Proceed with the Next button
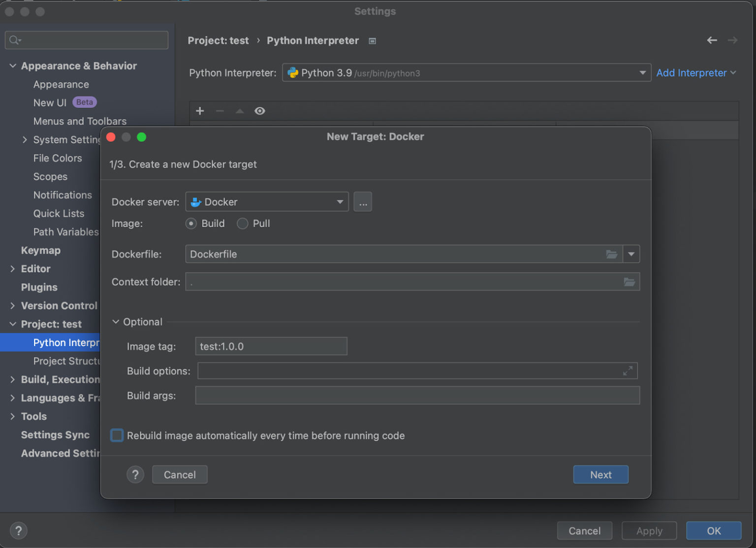This screenshot has width=756, height=548. [600, 474]
